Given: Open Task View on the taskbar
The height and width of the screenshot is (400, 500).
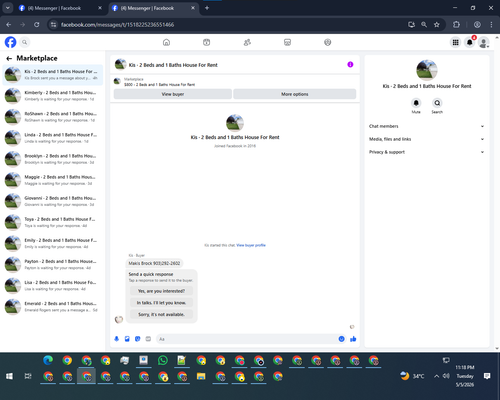Looking at the screenshot, I should point(28,376).
